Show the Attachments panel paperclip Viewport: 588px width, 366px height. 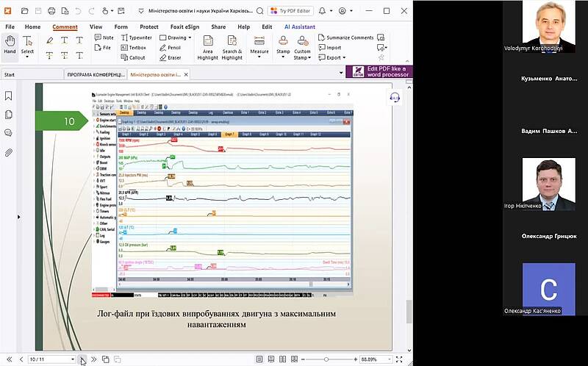pyautogui.click(x=9, y=153)
